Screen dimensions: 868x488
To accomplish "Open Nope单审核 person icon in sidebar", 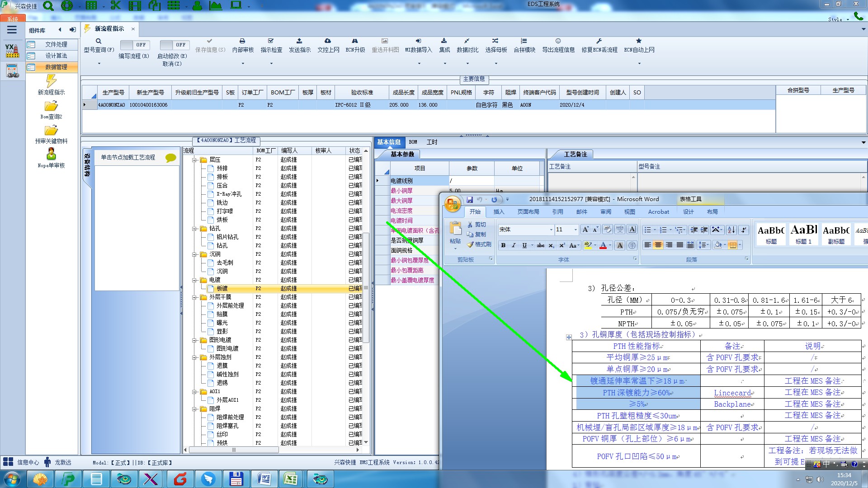I will pos(51,154).
